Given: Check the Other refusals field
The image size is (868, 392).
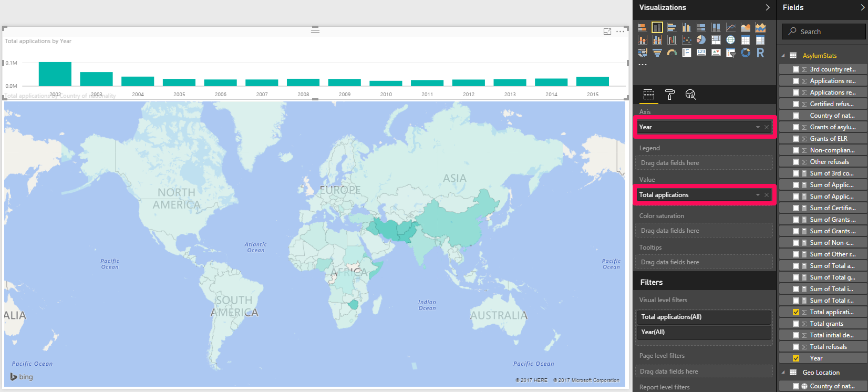Looking at the screenshot, I should (796, 162).
